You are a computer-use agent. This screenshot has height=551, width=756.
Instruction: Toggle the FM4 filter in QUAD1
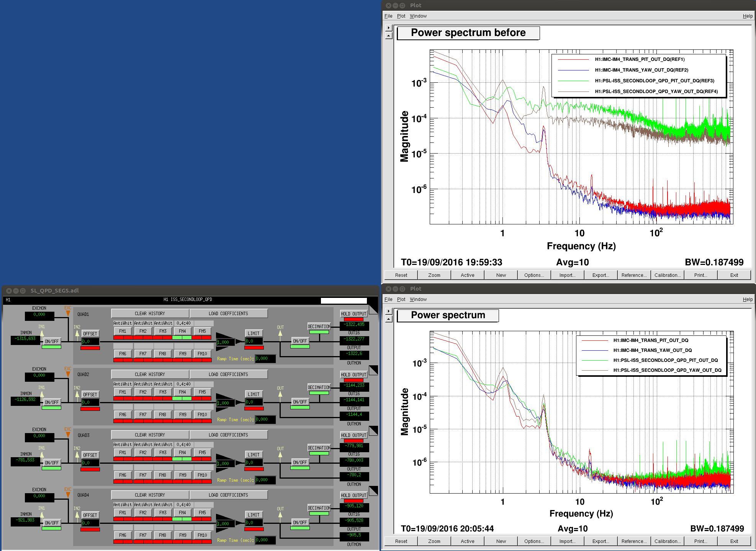coord(182,331)
